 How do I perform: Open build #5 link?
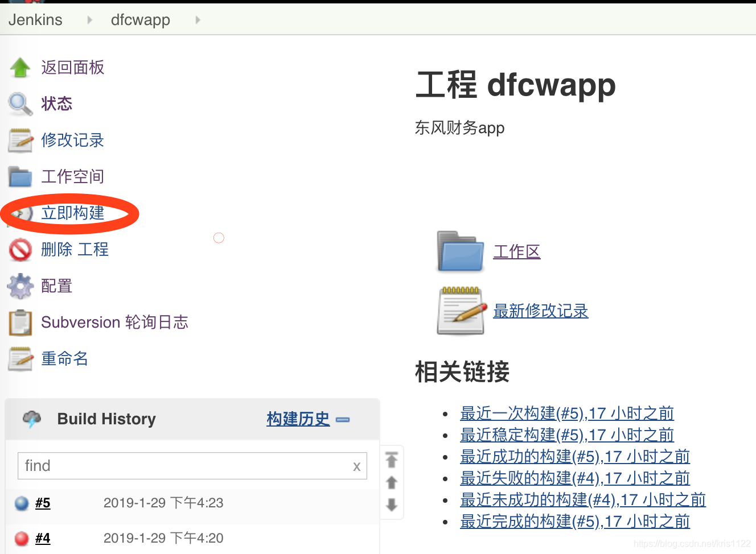coord(43,503)
